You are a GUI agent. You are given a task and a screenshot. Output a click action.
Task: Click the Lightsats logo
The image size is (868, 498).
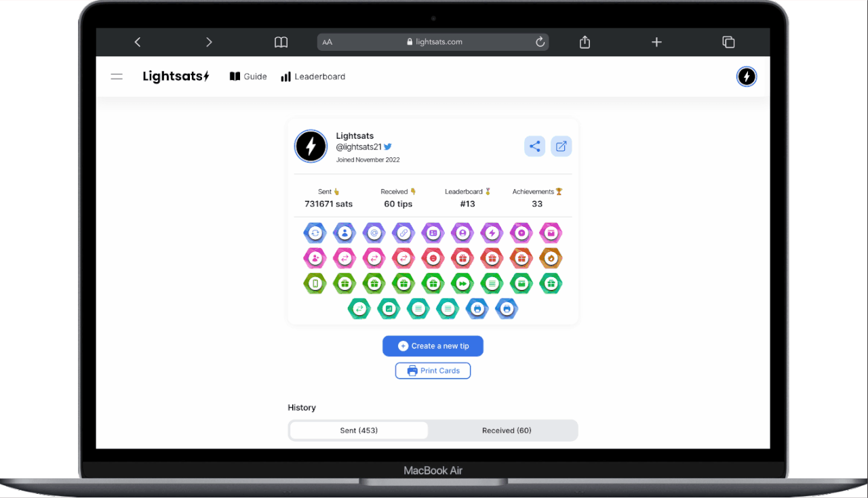coord(176,77)
